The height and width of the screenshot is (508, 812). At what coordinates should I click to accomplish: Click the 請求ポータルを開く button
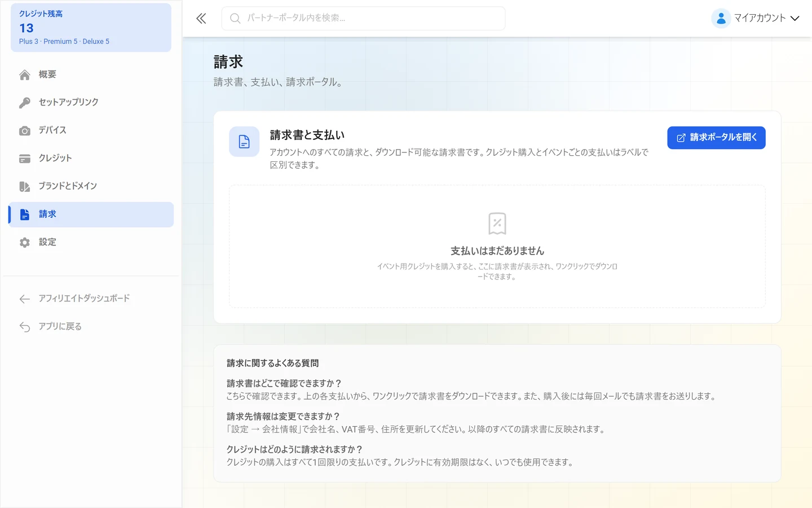coord(716,138)
